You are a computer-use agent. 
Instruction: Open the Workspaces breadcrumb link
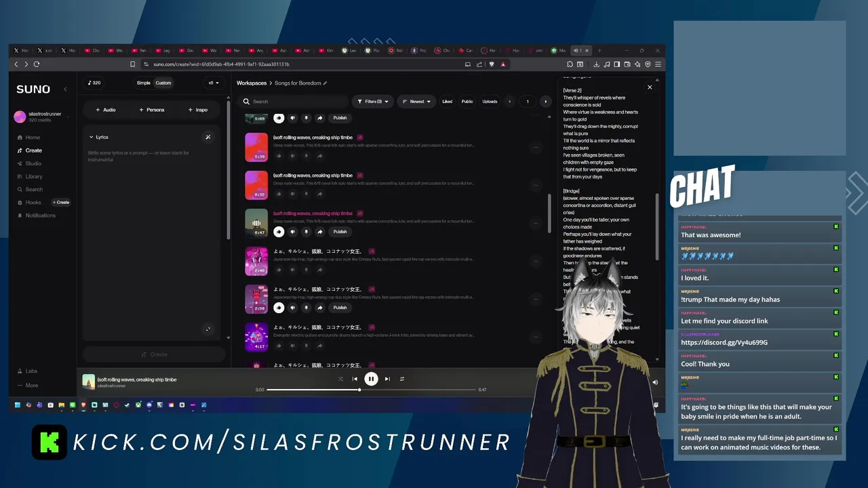coord(252,83)
